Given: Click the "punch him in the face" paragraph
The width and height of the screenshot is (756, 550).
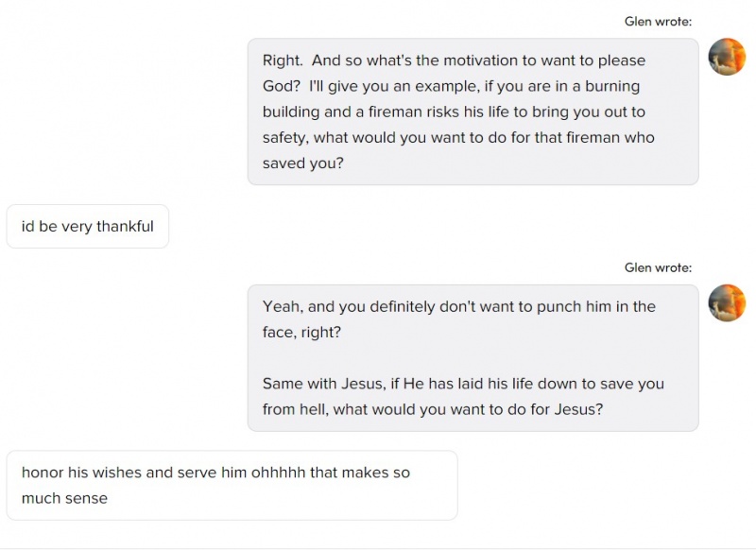Looking at the screenshot, I should click(x=459, y=319).
